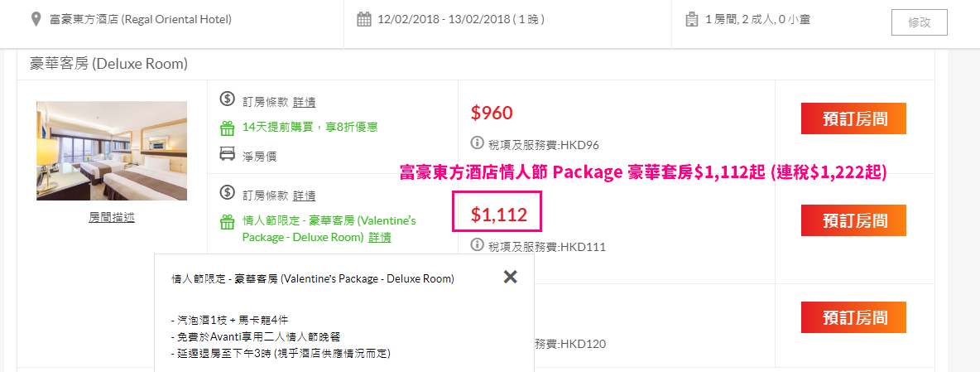980x372 pixels.
Task: Open the calendar icon for dates
Action: click(364, 19)
